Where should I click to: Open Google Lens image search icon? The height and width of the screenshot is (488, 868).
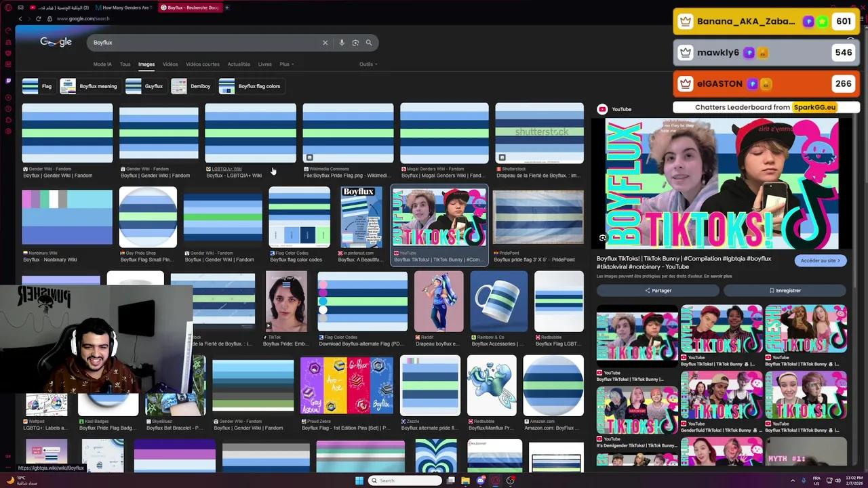(x=355, y=43)
